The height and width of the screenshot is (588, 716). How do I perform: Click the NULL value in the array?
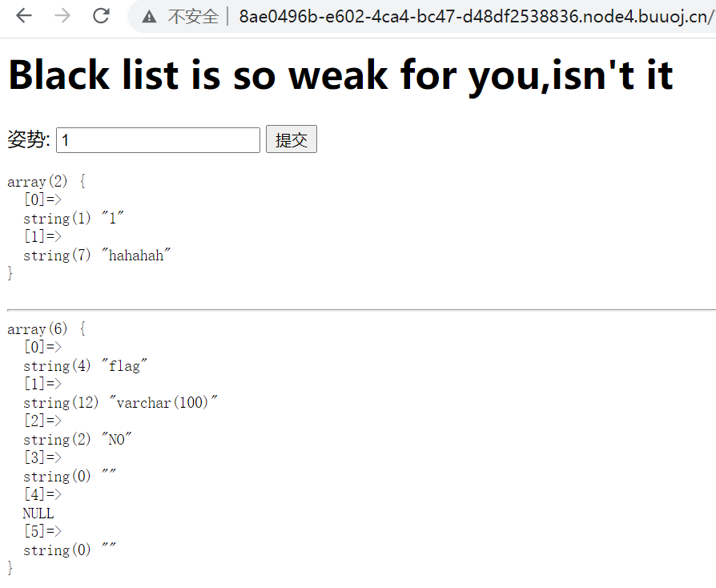(38, 513)
